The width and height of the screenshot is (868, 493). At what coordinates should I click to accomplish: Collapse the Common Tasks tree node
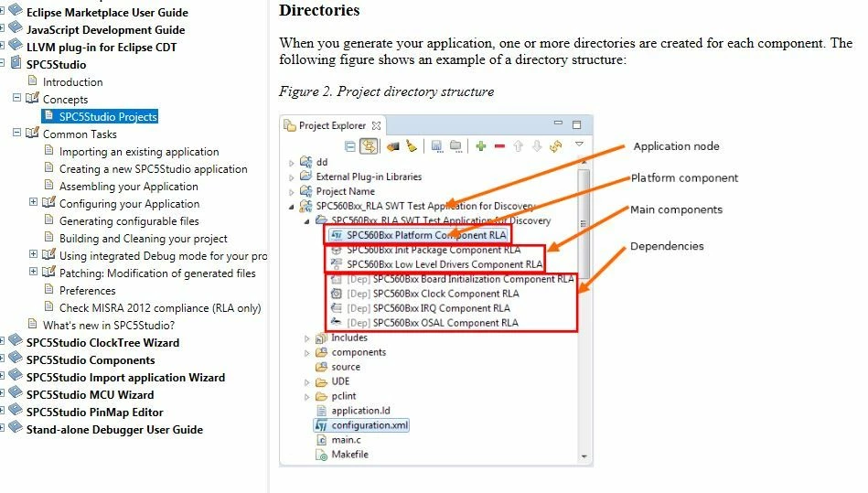click(x=16, y=133)
